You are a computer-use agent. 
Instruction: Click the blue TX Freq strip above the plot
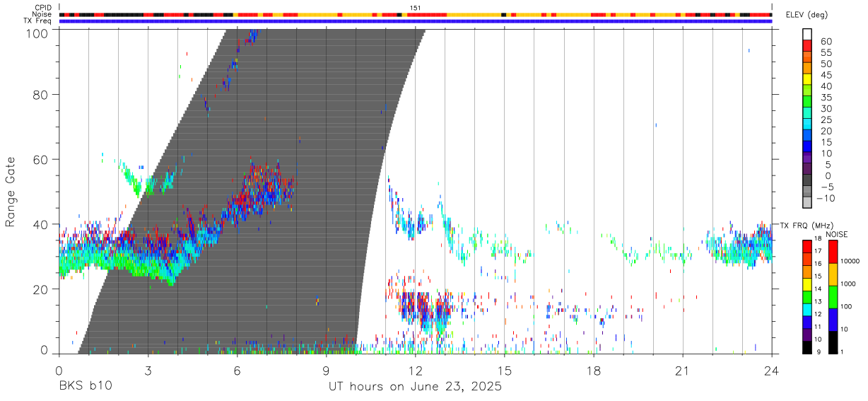tap(415, 21)
